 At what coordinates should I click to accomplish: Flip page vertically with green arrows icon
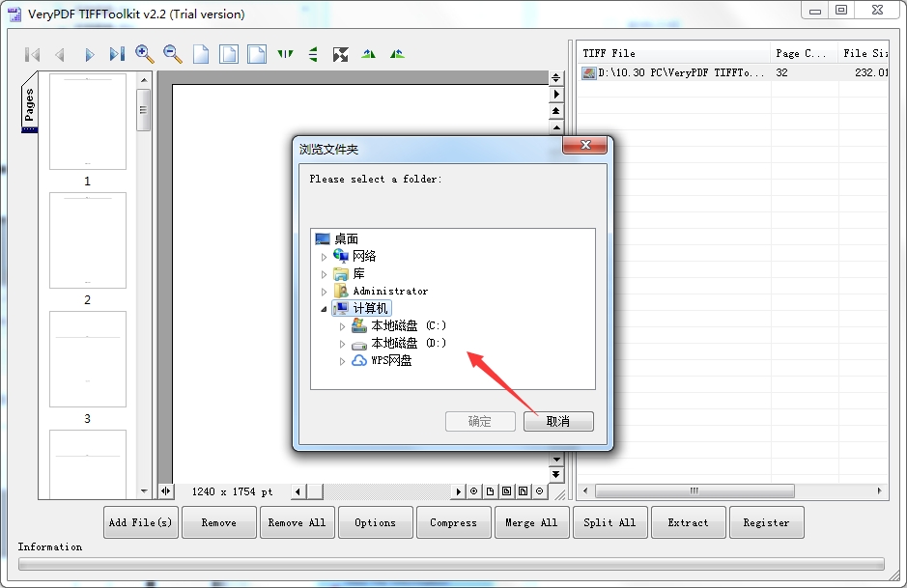pos(313,54)
